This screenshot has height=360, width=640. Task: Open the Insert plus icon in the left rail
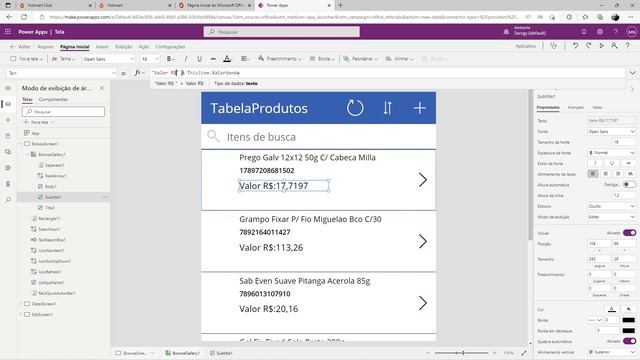pyautogui.click(x=8, y=120)
